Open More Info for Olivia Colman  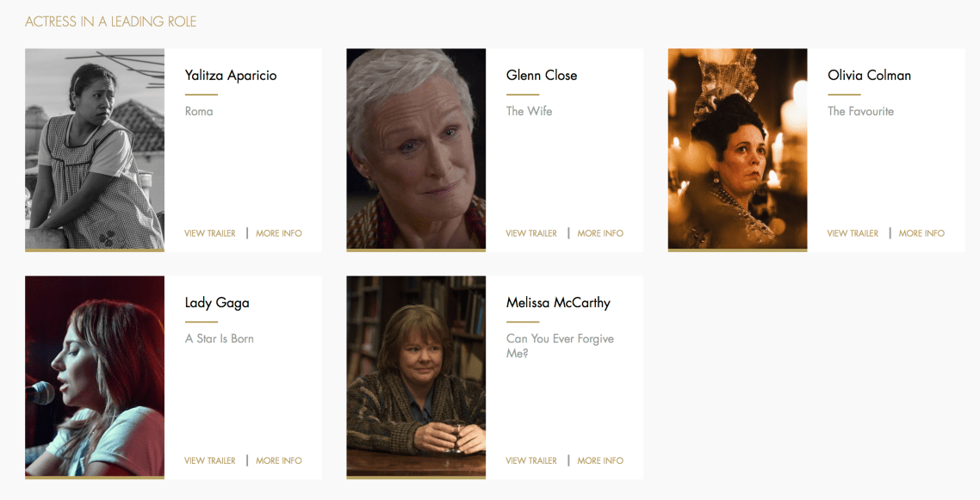[x=921, y=233]
